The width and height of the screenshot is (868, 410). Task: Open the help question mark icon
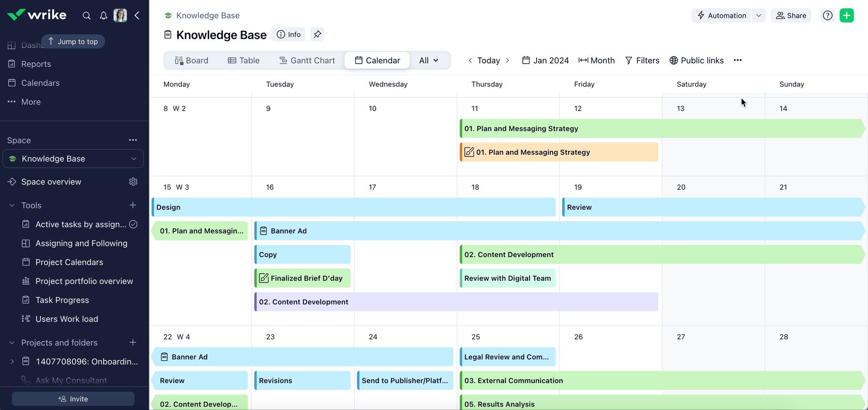click(x=827, y=15)
